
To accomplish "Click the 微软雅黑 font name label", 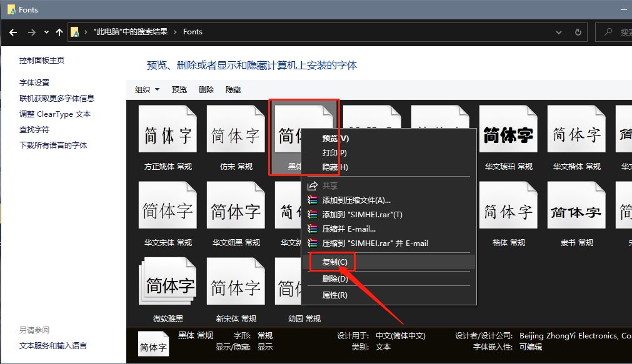I will 168,318.
